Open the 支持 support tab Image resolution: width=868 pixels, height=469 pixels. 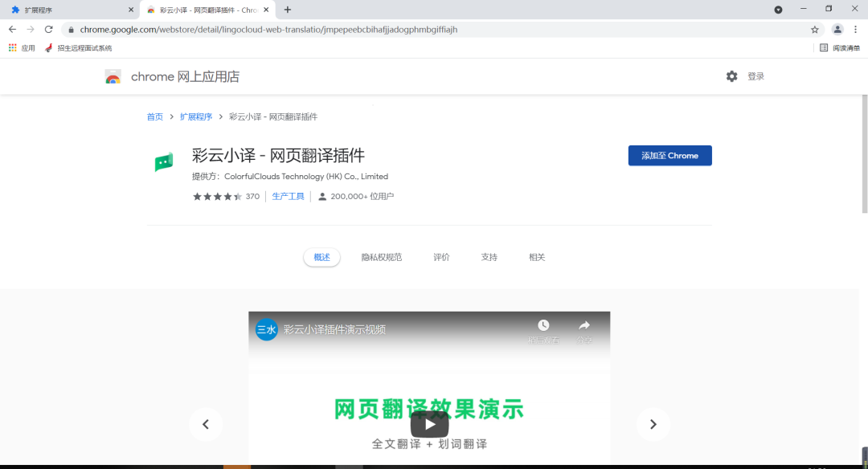tap(489, 257)
